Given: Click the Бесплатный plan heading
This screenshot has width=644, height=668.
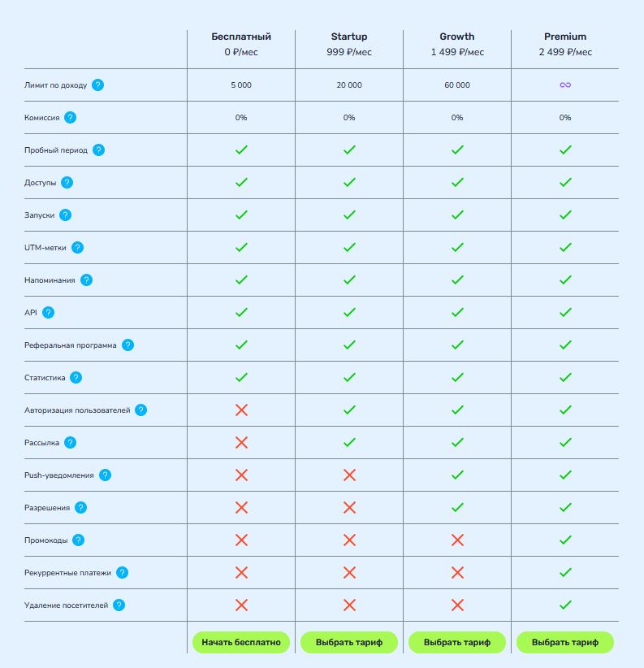Looking at the screenshot, I should coord(241,37).
